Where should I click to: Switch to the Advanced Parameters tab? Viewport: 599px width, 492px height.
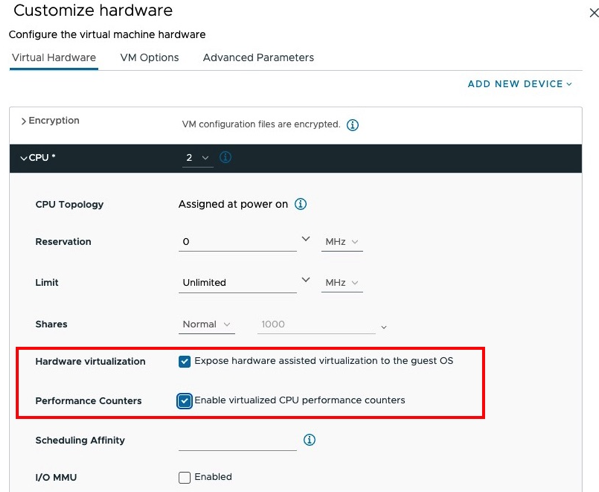(258, 58)
